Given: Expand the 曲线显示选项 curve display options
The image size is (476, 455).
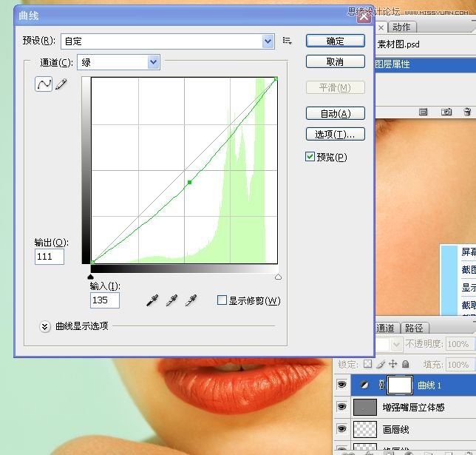Looking at the screenshot, I should (44, 327).
